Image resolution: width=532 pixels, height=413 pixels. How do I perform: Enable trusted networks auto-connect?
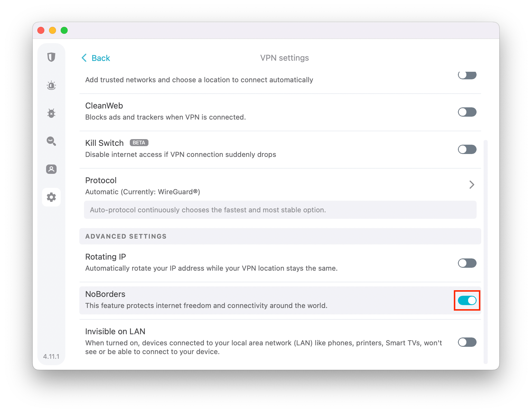click(x=467, y=75)
